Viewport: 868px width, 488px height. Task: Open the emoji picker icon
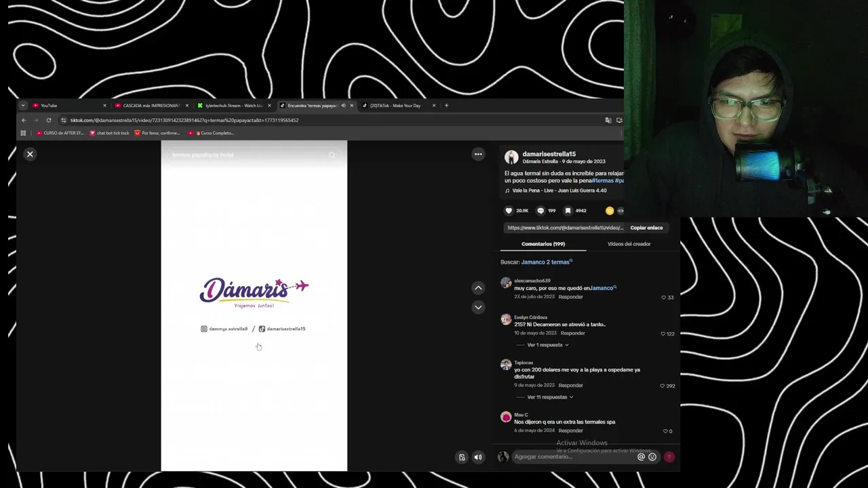pos(652,457)
